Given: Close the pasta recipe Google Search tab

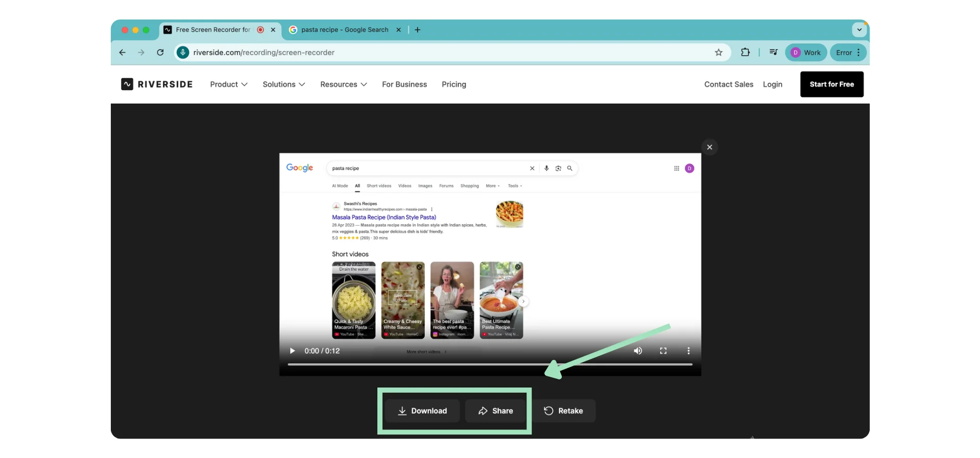Looking at the screenshot, I should (x=399, y=30).
